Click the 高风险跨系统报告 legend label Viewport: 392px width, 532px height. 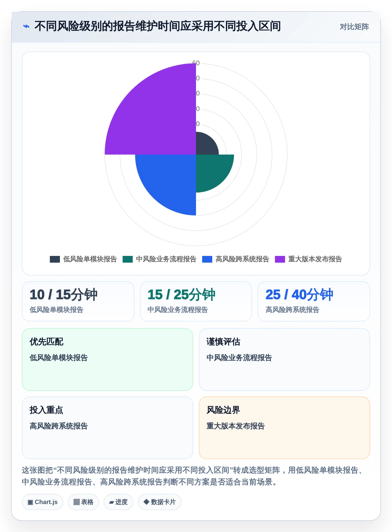[242, 259]
